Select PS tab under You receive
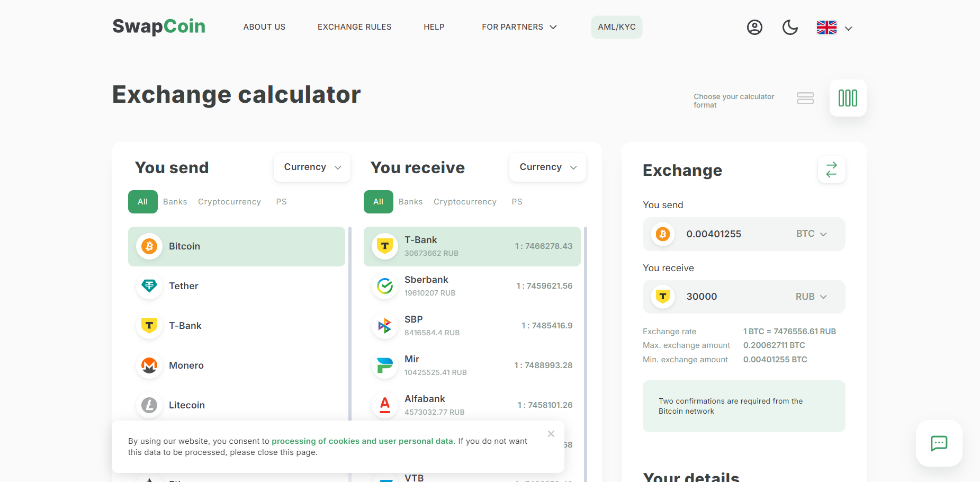The width and height of the screenshot is (980, 482). (517, 202)
